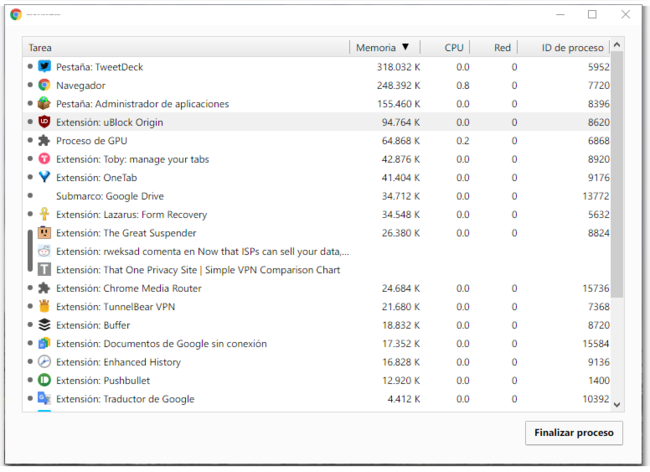Select Extensión: Traductor de Google

(317, 399)
